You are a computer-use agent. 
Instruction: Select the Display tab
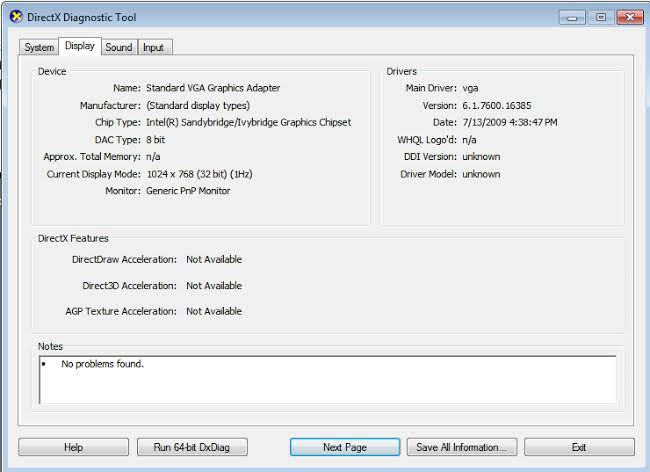coord(80,46)
